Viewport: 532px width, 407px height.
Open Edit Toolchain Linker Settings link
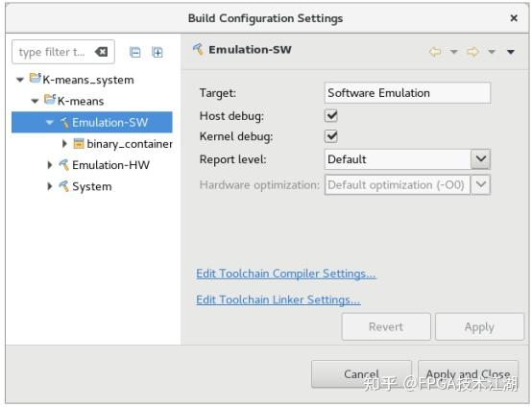point(278,299)
